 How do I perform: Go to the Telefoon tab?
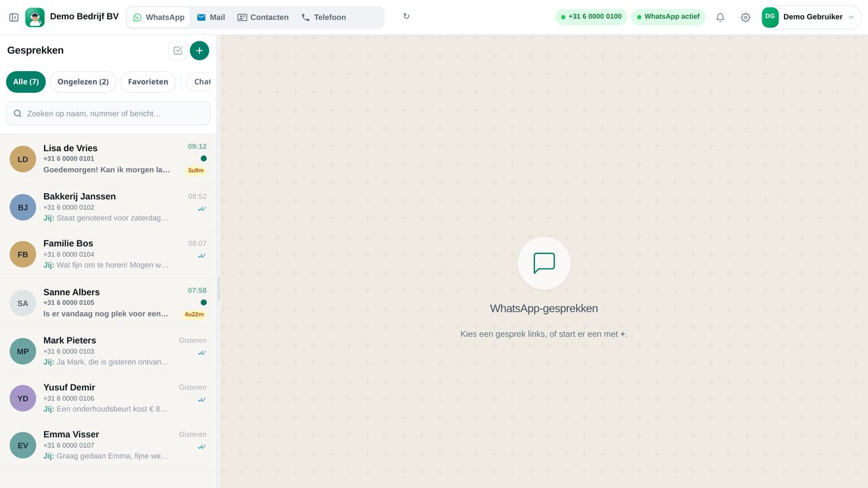(323, 18)
